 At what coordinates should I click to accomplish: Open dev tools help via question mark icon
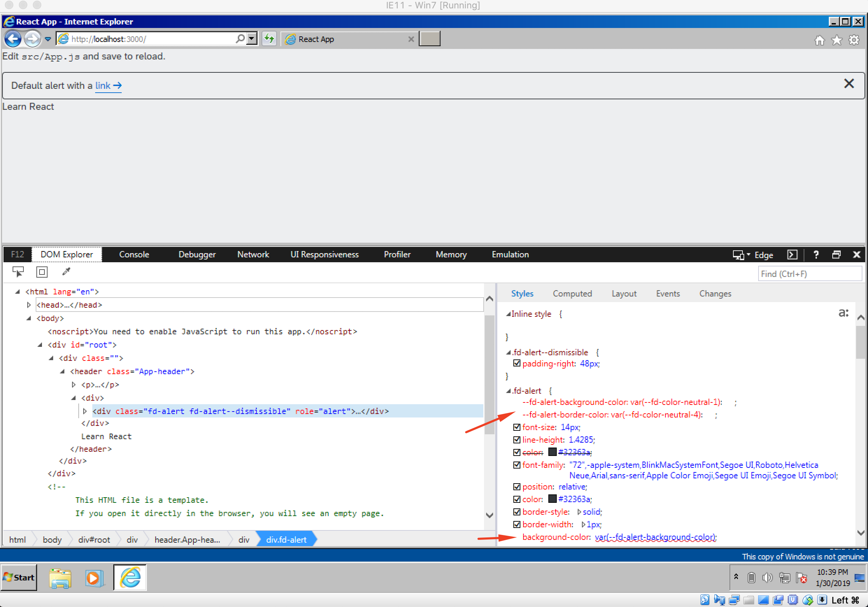pyautogui.click(x=816, y=254)
